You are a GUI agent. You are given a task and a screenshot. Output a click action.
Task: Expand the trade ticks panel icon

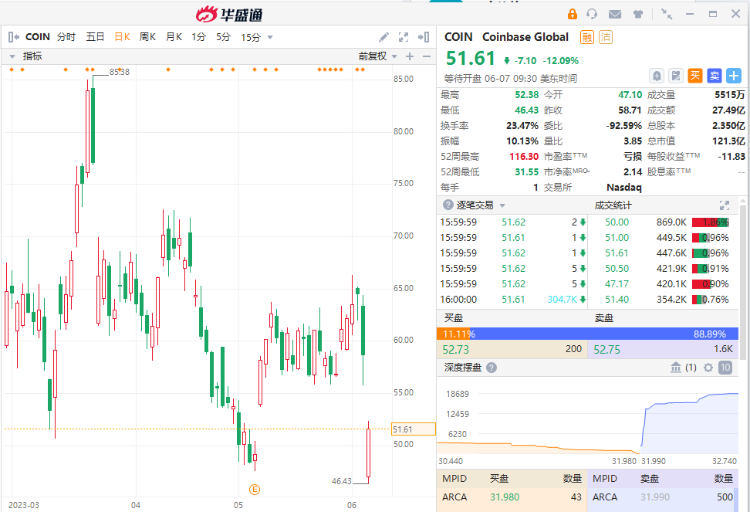click(724, 205)
